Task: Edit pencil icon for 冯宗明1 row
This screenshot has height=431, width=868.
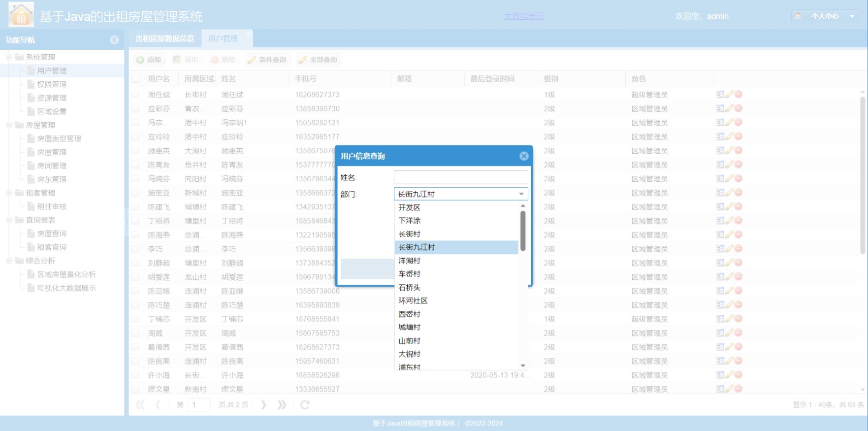Action: click(729, 122)
